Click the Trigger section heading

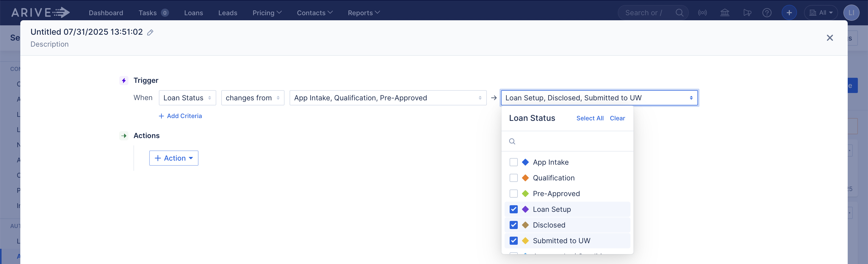point(146,80)
